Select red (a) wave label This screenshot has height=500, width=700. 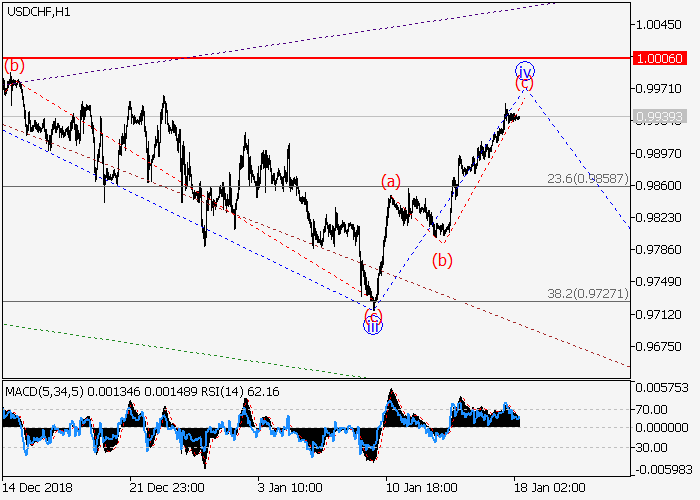pyautogui.click(x=390, y=181)
